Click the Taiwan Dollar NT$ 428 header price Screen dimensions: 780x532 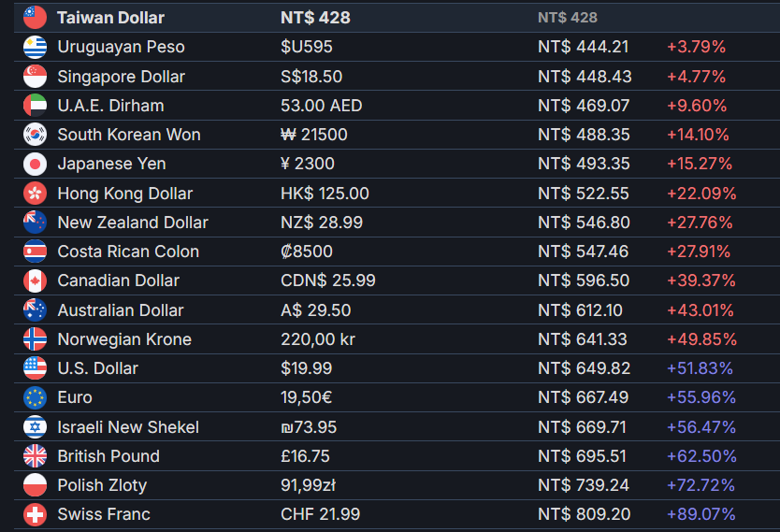click(x=315, y=18)
